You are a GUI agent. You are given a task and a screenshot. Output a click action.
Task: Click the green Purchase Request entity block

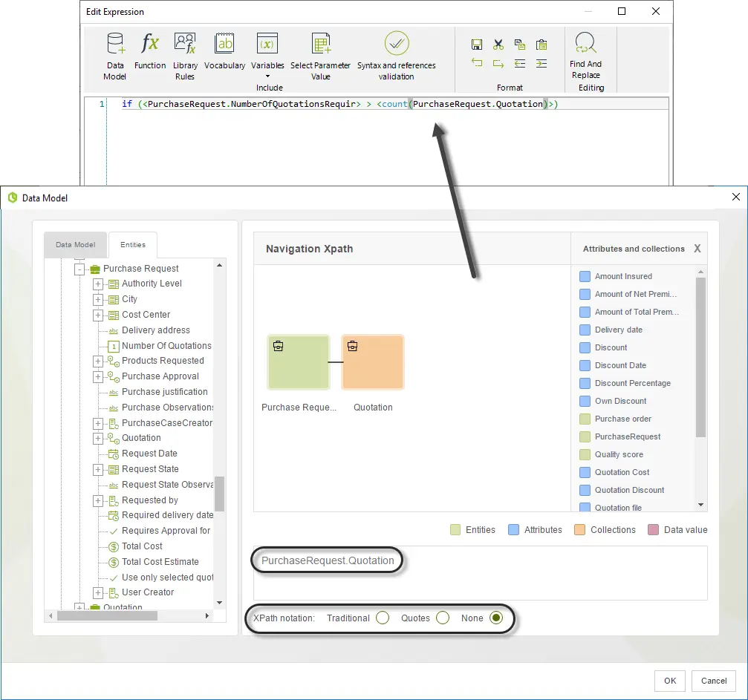click(x=299, y=362)
